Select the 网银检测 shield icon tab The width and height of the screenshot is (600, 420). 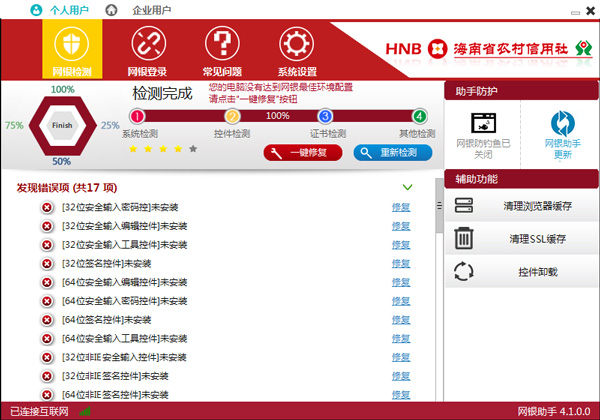(72, 44)
